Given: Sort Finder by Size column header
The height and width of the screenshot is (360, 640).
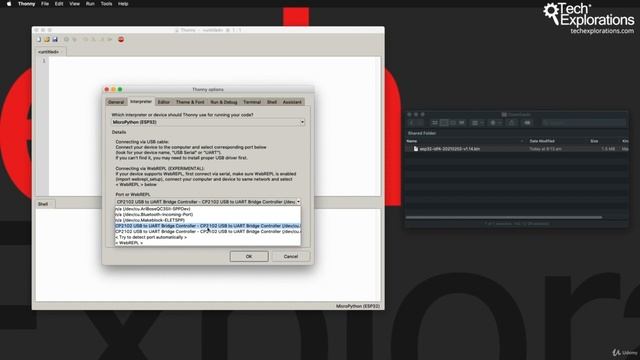Looking at the screenshot, I should (594, 141).
